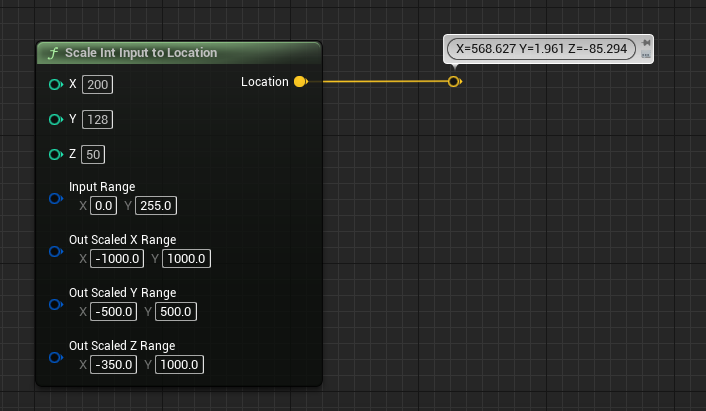
Task: Click Out Scaled Z Range field showing -350.0
Action: (113, 365)
